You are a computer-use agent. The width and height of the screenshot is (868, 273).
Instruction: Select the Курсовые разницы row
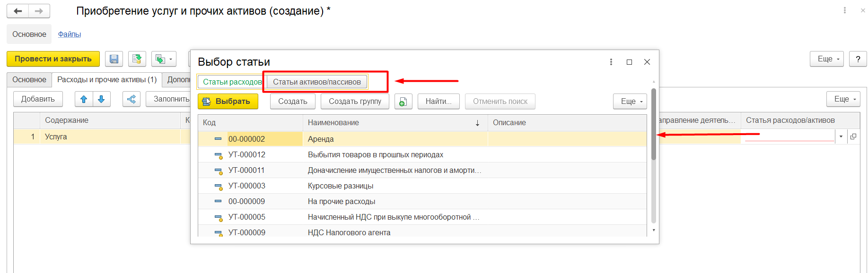click(422, 186)
